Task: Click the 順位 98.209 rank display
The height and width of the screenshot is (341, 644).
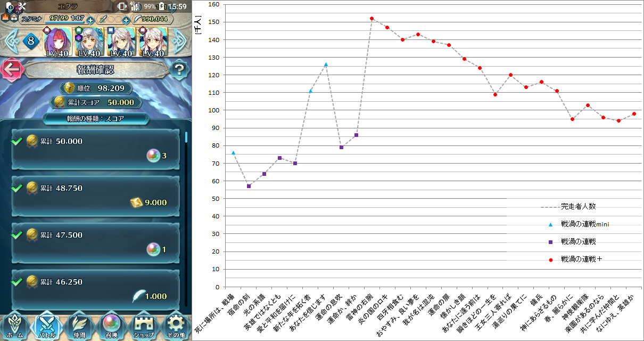Action: tap(95, 88)
